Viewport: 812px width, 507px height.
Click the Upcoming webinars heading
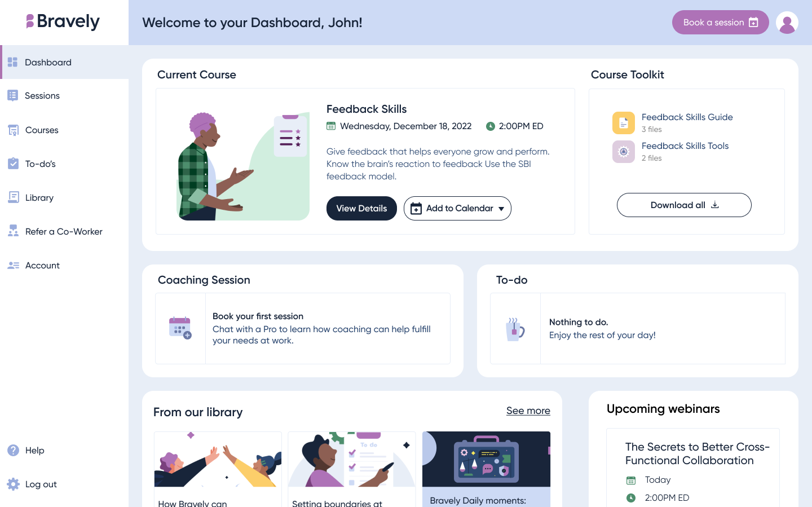tap(663, 409)
